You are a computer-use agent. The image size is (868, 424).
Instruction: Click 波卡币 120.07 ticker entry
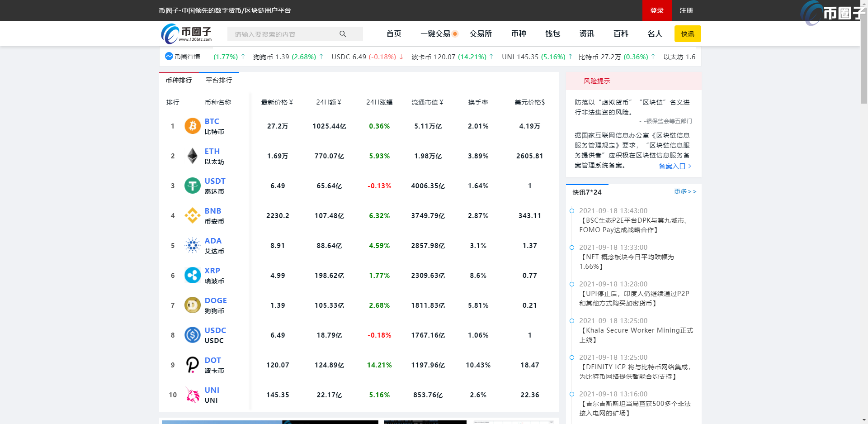click(452, 57)
